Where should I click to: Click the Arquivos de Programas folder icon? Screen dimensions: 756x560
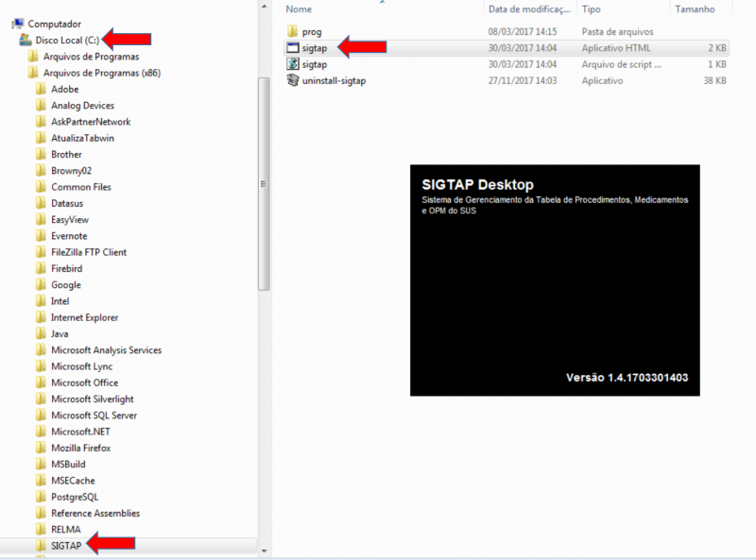33,57
